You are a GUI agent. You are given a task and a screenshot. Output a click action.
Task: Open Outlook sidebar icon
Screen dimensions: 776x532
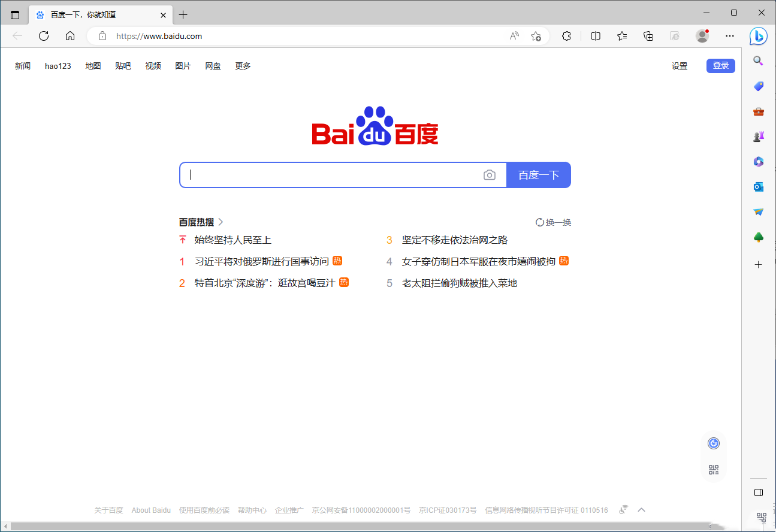coord(758,187)
